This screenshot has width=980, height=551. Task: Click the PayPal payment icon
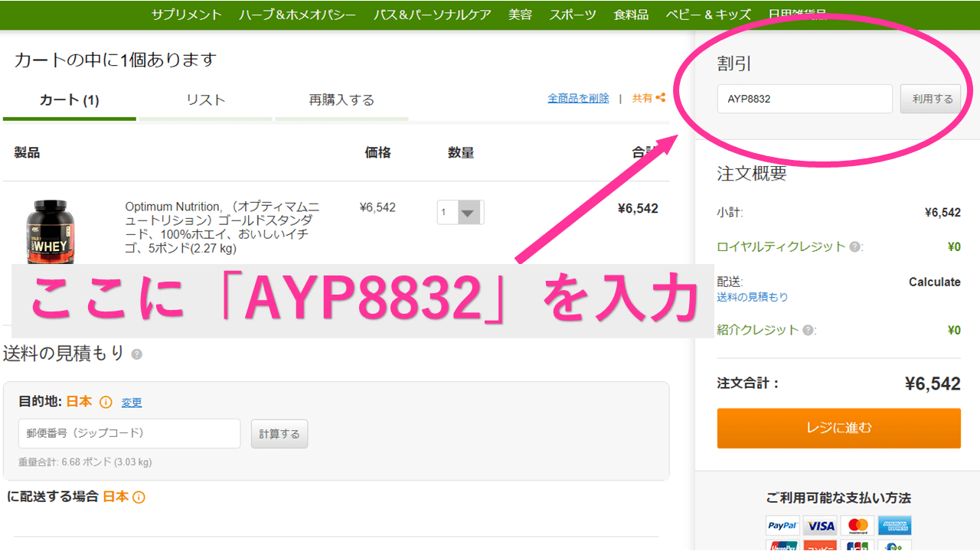click(782, 526)
